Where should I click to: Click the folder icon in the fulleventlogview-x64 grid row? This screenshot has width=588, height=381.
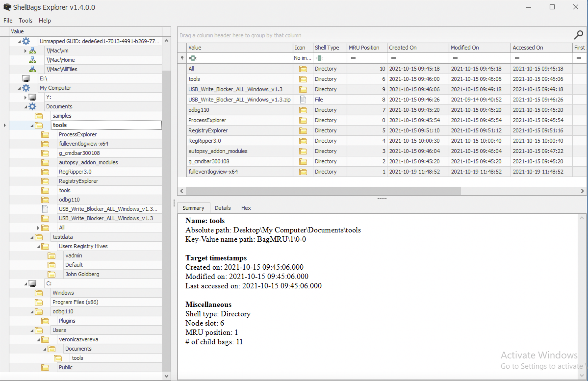click(303, 172)
